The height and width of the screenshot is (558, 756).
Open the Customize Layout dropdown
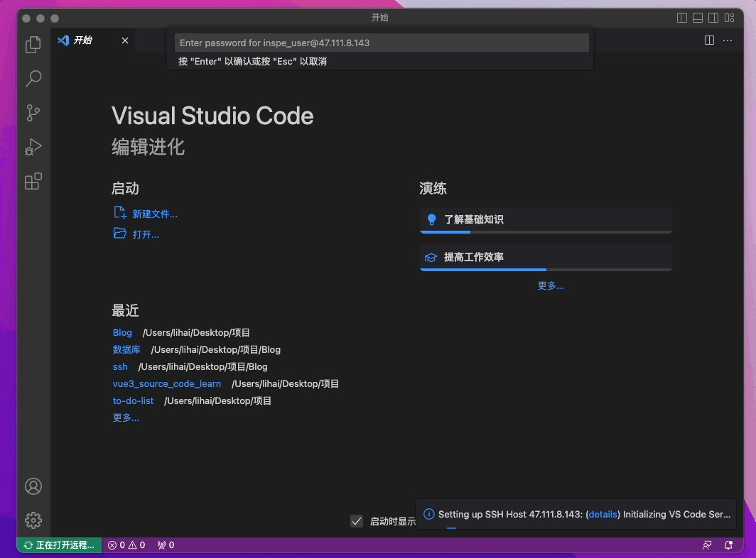tap(729, 17)
